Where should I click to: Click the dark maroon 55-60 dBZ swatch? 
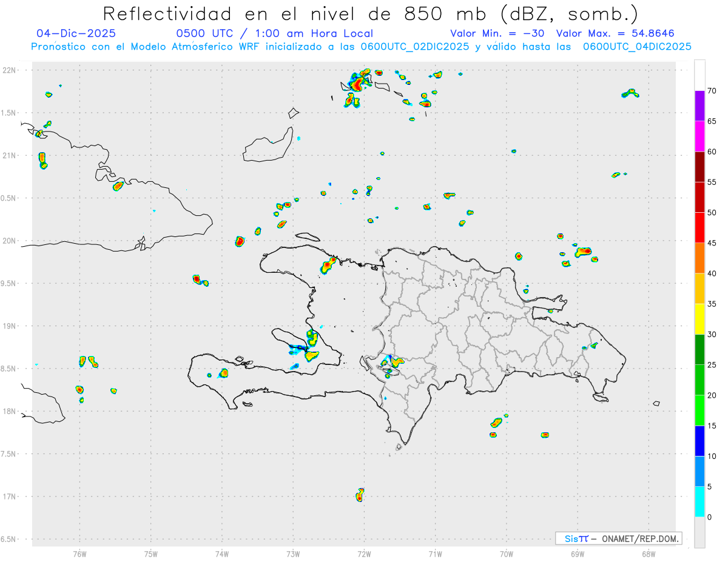click(699, 167)
